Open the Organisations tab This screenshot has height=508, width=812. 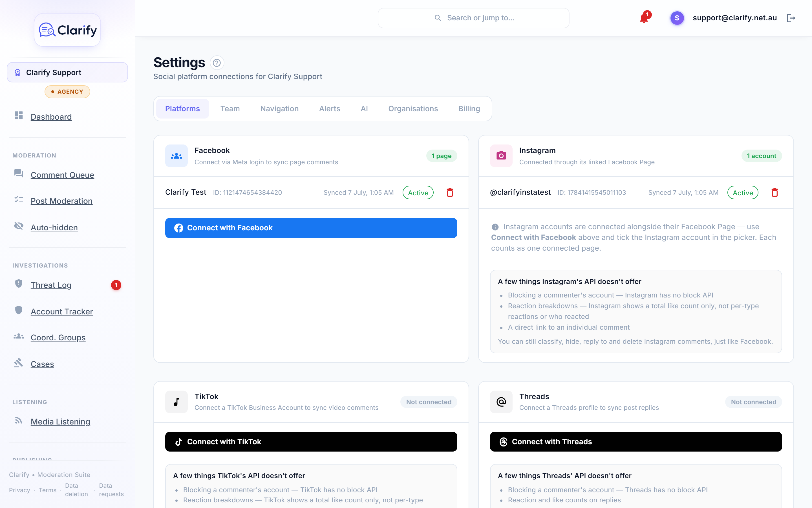413,109
